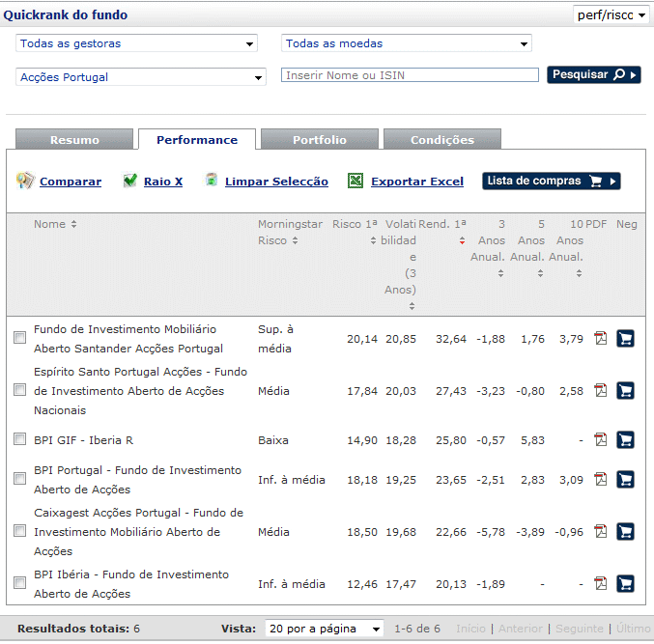Viewport: 654px width, 644px height.
Task: Click the Anterior pagination link
Action: 521,629
